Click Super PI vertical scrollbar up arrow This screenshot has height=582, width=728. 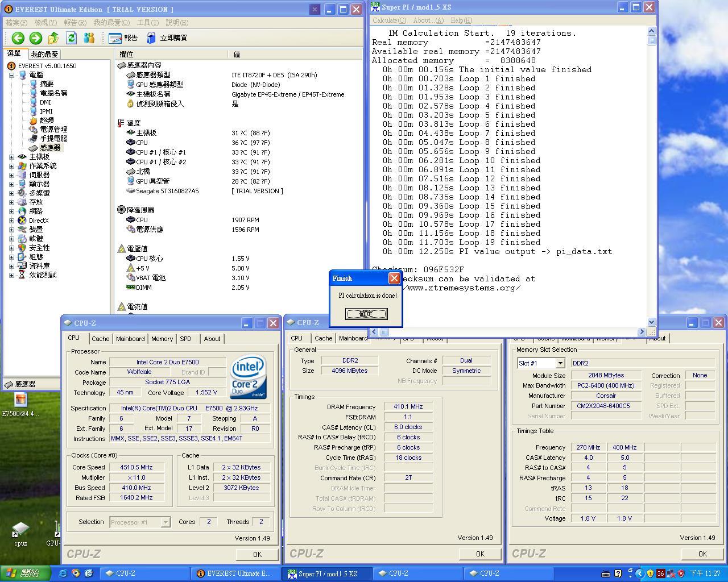click(652, 31)
